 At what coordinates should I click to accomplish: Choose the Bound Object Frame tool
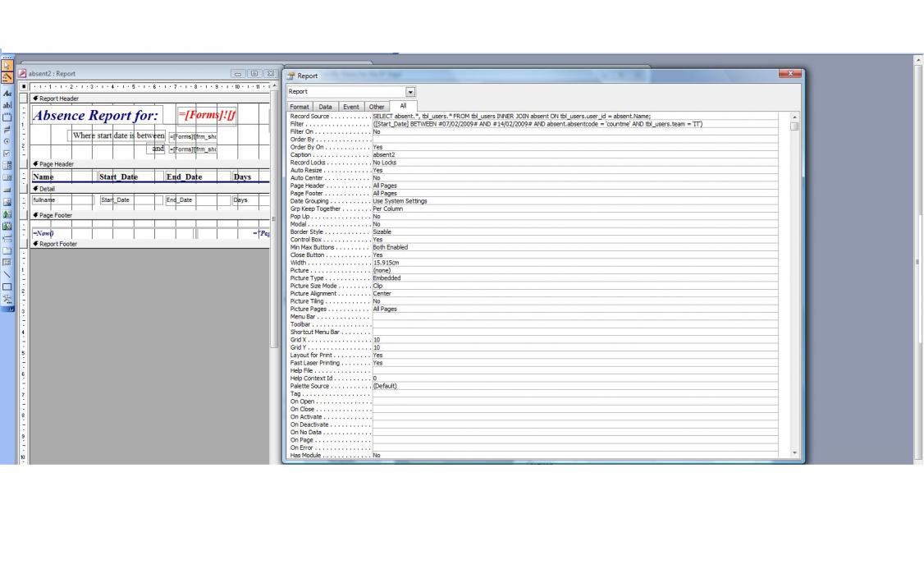[x=7, y=226]
